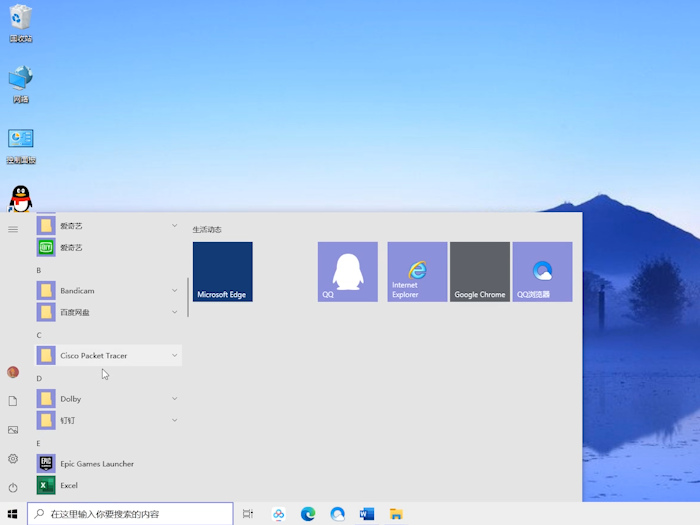This screenshot has height=525, width=700.
Task: Open the Google Chrome tile
Action: (x=480, y=272)
